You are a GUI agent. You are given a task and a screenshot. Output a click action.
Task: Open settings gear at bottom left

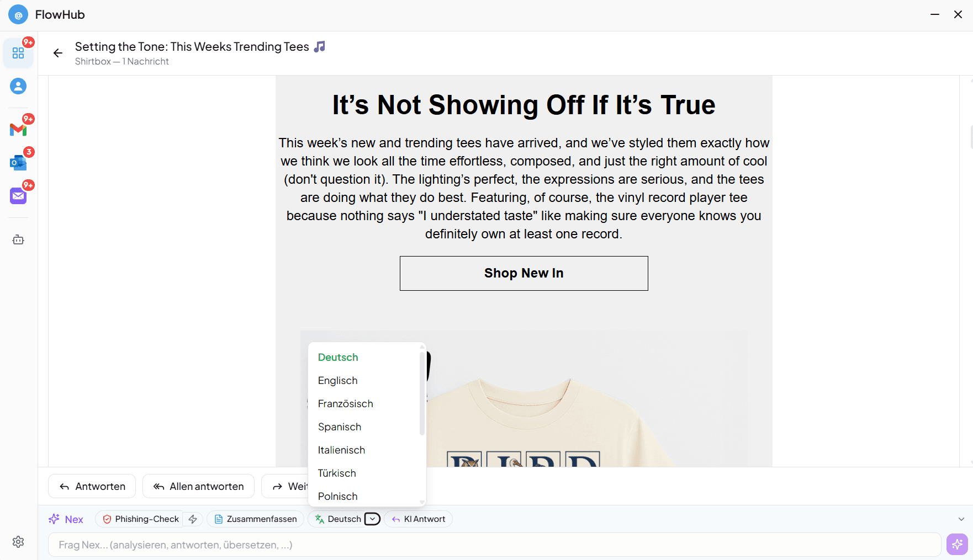[x=18, y=542]
